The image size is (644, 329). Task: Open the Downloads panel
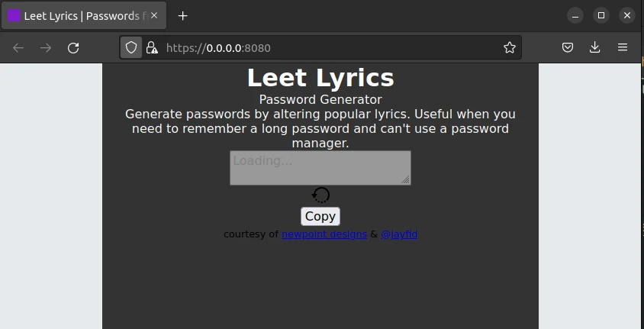tap(595, 48)
